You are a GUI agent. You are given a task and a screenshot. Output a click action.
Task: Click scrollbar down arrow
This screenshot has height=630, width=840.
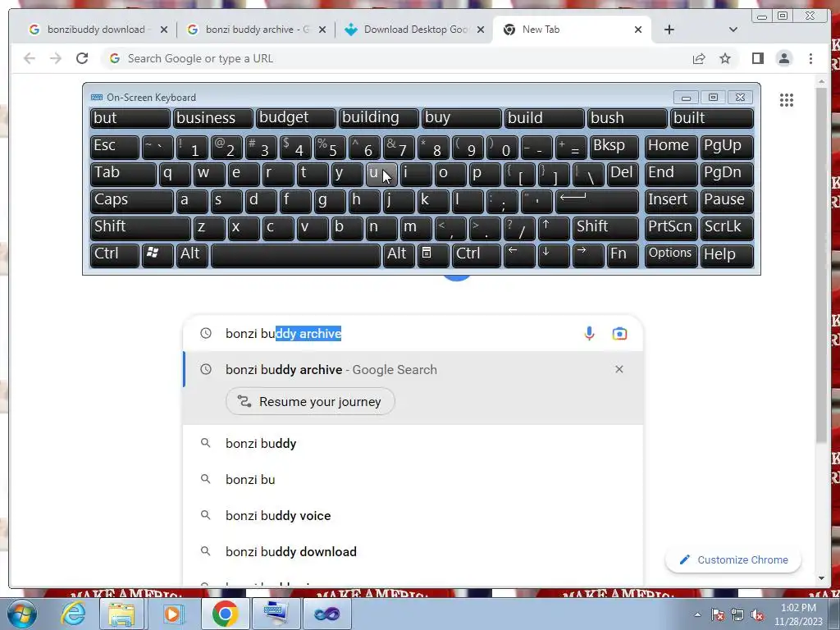(x=822, y=578)
